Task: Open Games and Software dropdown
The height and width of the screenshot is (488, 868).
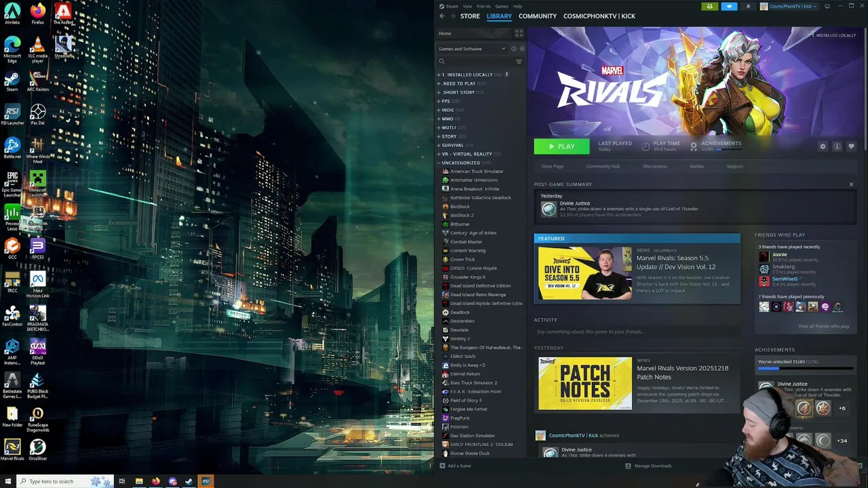Action: click(x=472, y=49)
